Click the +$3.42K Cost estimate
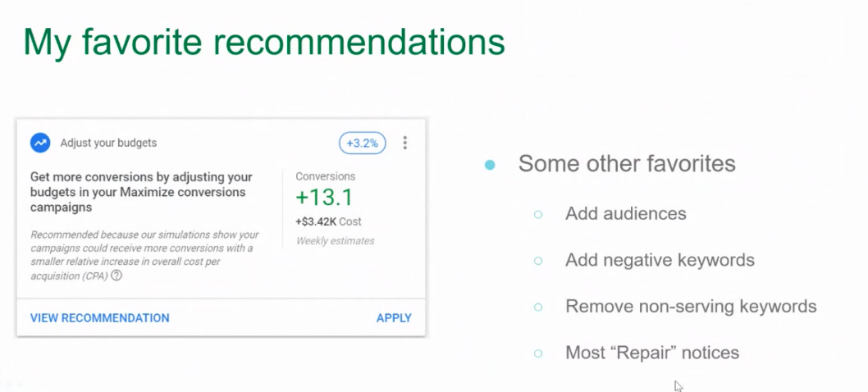 coord(328,221)
